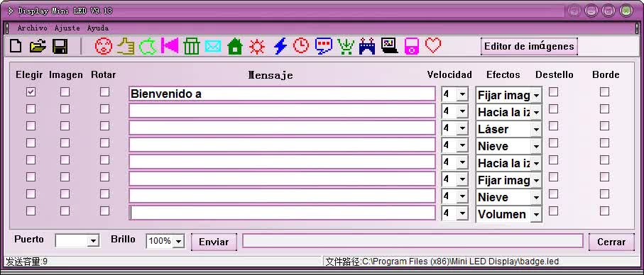Click the Enviar button
644x275 pixels.
pos(214,242)
